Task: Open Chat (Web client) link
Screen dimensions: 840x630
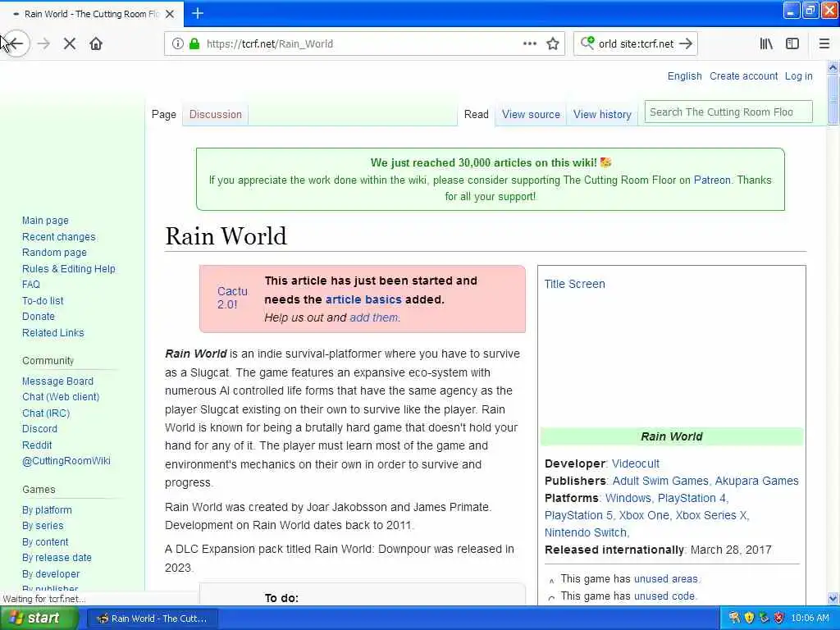Action: tap(61, 396)
